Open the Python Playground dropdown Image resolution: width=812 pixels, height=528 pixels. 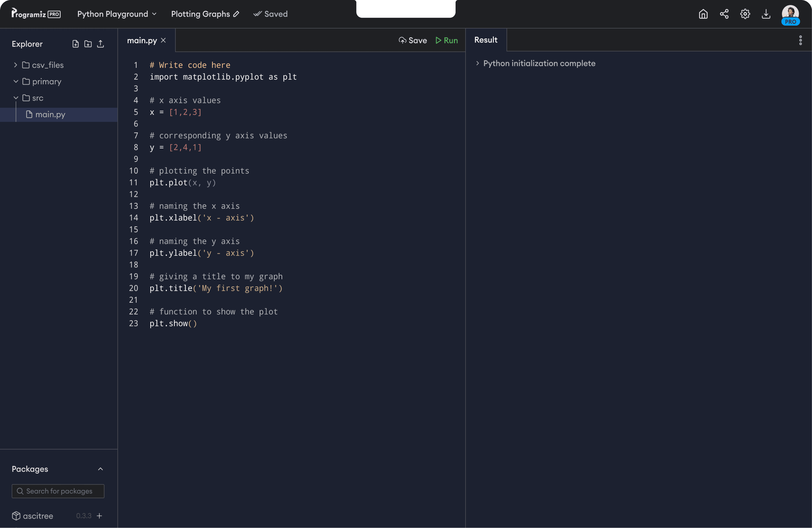117,14
